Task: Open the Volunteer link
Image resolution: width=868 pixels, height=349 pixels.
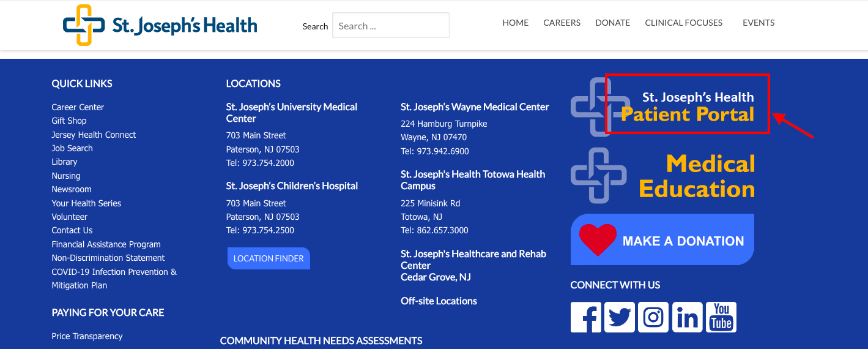Action: tap(70, 217)
